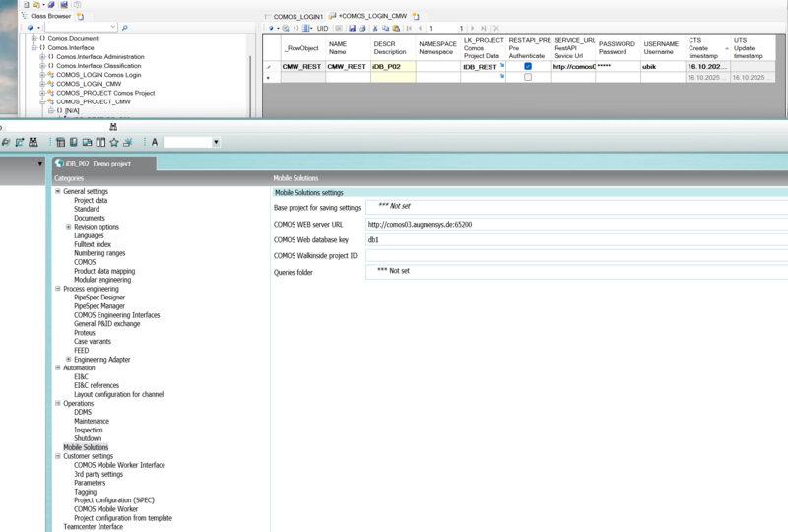The width and height of the screenshot is (788, 532).
Task: Open the dropdown next to font 'A' icon
Action: tap(216, 143)
